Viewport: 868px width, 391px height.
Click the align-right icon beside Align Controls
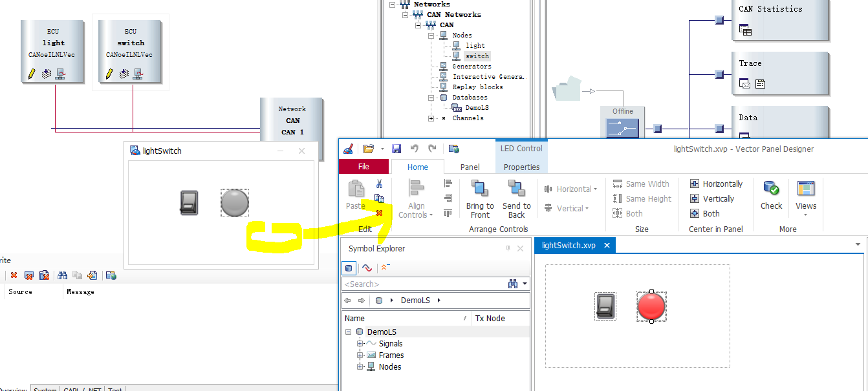(448, 198)
